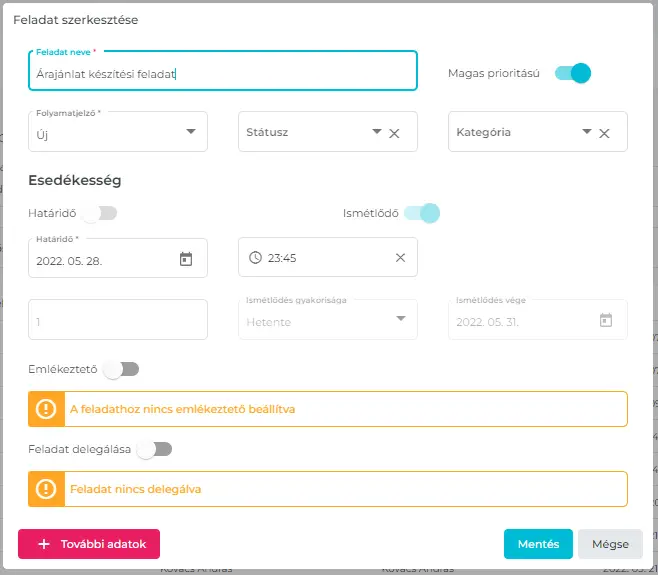Click the Mentés button to save
Viewport: 658px width, 575px height.
click(538, 544)
